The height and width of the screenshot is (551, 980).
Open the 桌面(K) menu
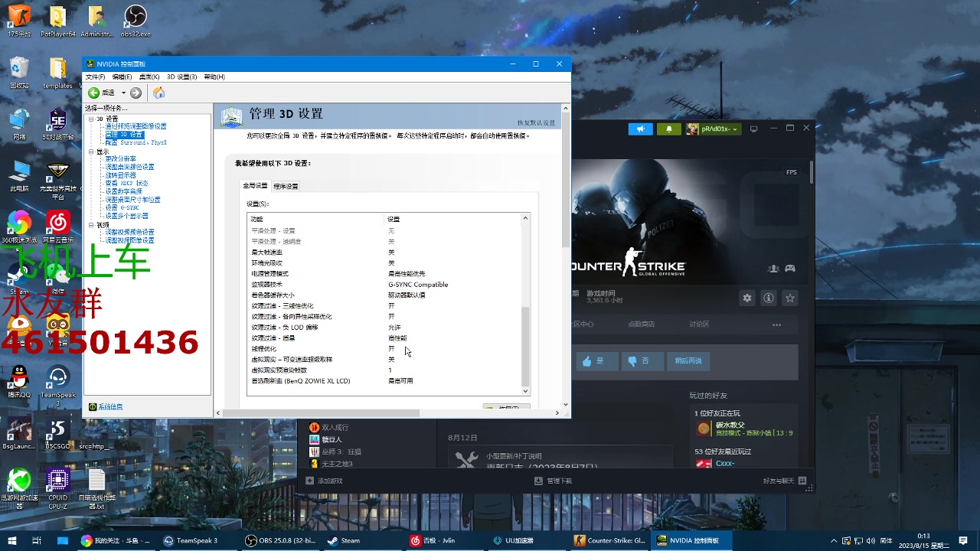point(149,77)
